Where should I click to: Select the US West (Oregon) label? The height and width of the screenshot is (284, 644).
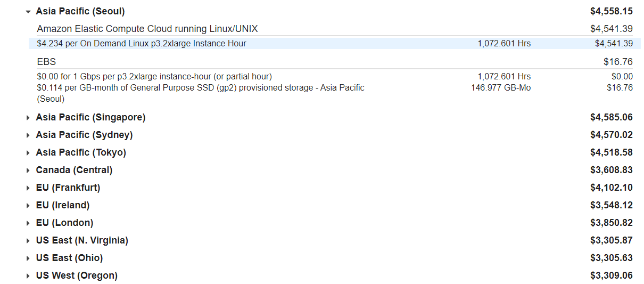coord(77,275)
